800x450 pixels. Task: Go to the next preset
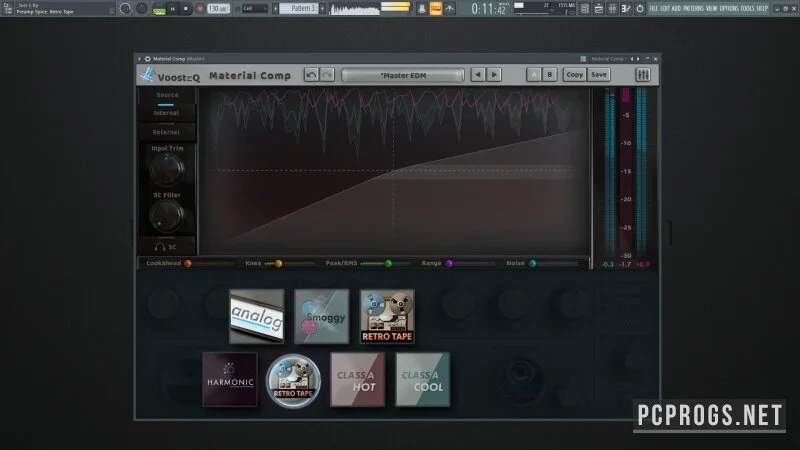point(494,75)
